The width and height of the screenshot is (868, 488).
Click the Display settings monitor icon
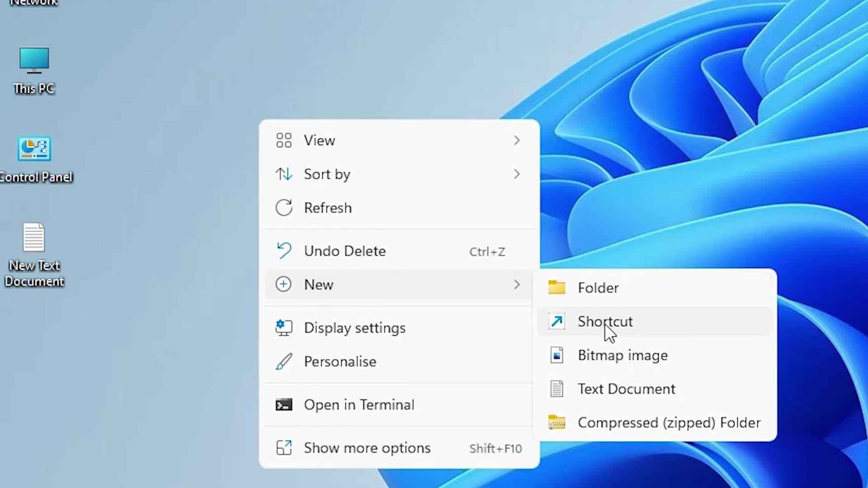click(284, 328)
